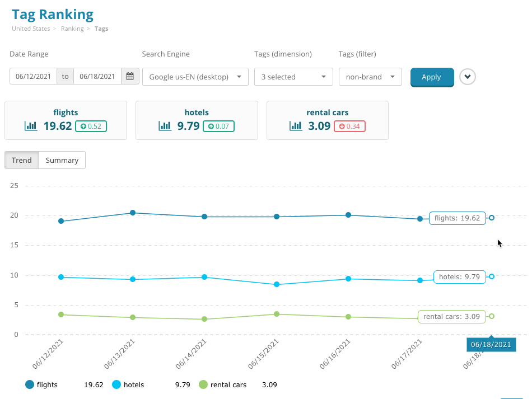This screenshot has width=532, height=399.
Task: Click the bar chart icon on flights card
Action: tap(30, 126)
